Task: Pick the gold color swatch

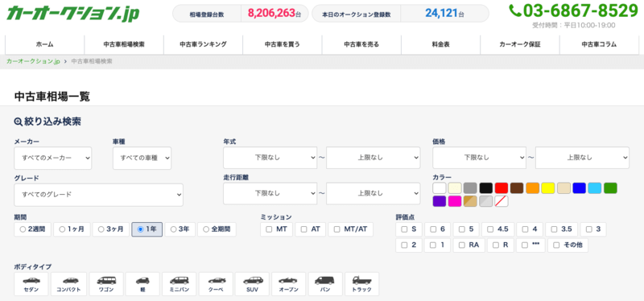Action: [x=470, y=201]
